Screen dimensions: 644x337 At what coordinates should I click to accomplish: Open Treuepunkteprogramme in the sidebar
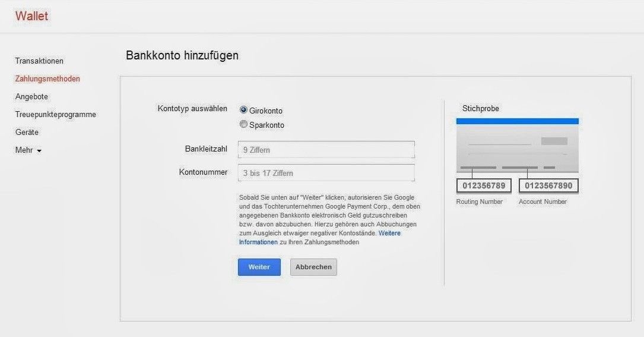(55, 114)
